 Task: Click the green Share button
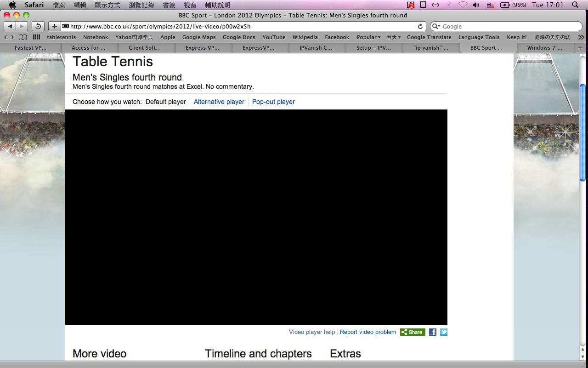click(413, 332)
